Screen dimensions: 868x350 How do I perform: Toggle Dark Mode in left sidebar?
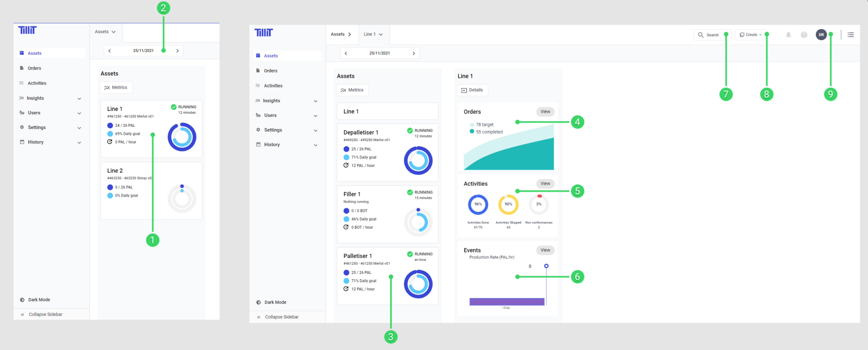(39, 299)
